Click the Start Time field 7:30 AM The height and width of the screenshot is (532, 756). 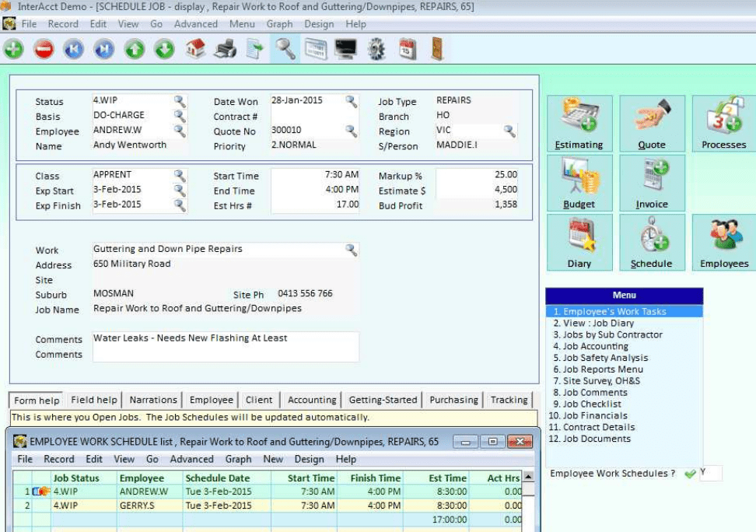pyautogui.click(x=315, y=174)
